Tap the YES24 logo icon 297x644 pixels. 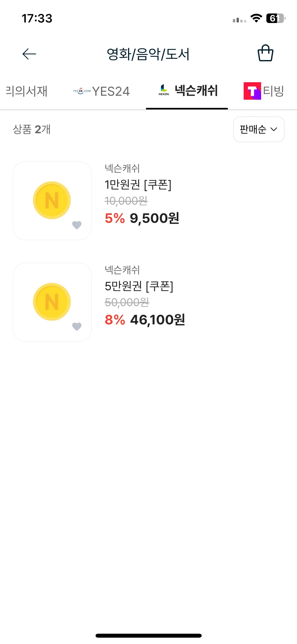click(x=82, y=91)
